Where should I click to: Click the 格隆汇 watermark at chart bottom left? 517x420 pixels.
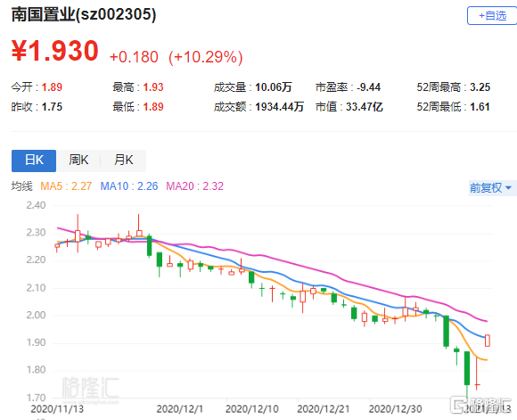point(90,387)
